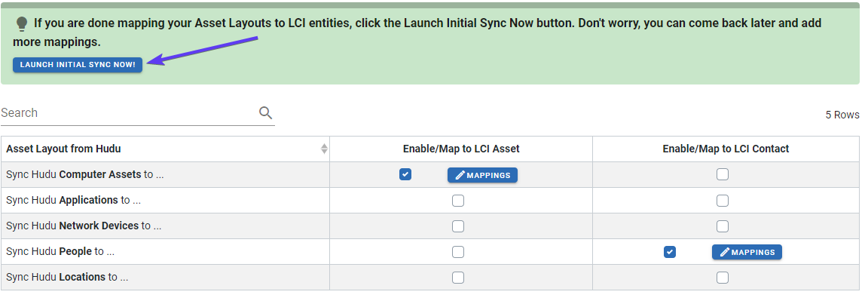Open Mappings for Computer Assets
Screen dimensions: 868x304
coord(482,175)
